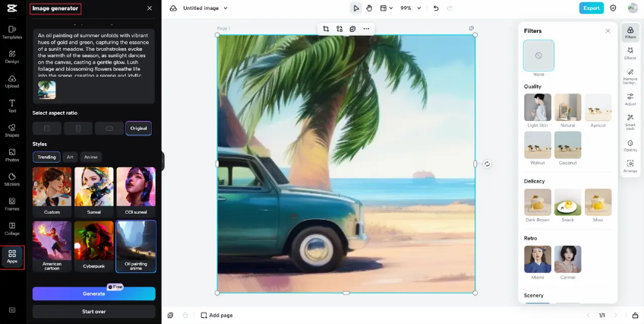Open the more options ellipsis menu
The image size is (644, 324).
coord(366,29)
